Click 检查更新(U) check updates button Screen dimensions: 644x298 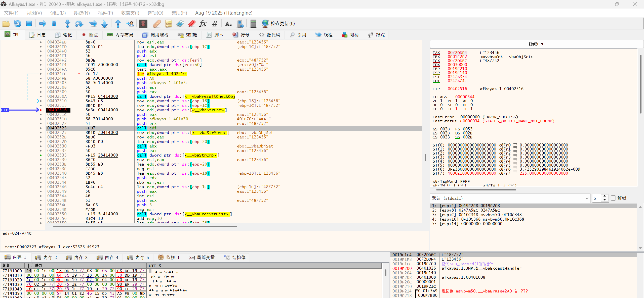[278, 24]
